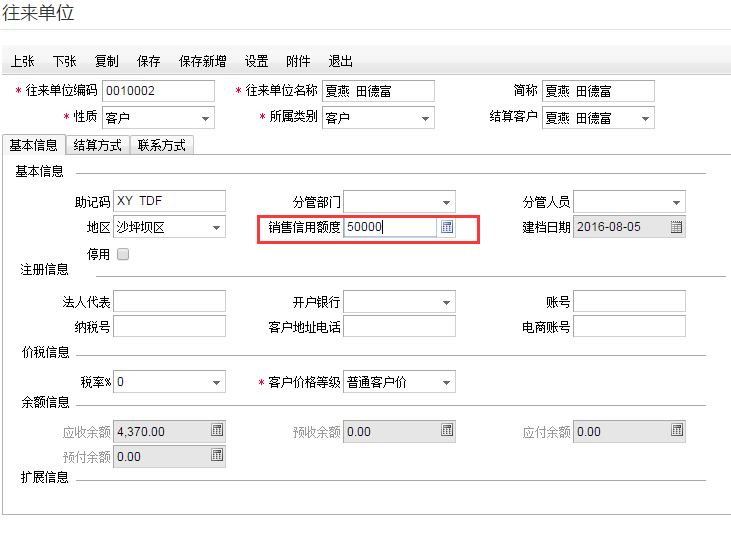Click calculator icon in 应收余额 field

pos(217,431)
